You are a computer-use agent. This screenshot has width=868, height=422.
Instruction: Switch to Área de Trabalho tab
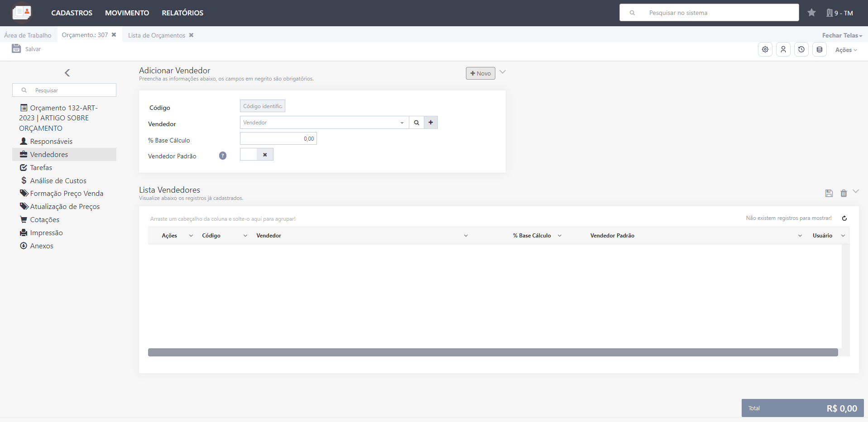pyautogui.click(x=28, y=35)
